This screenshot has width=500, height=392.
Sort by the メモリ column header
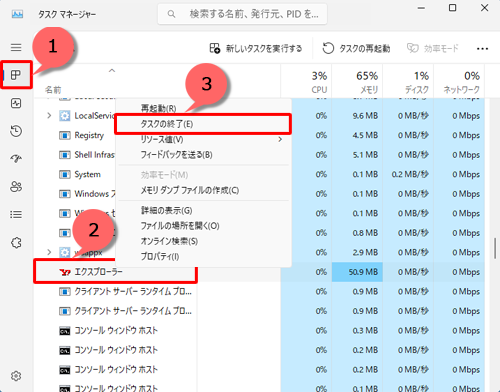click(357, 82)
